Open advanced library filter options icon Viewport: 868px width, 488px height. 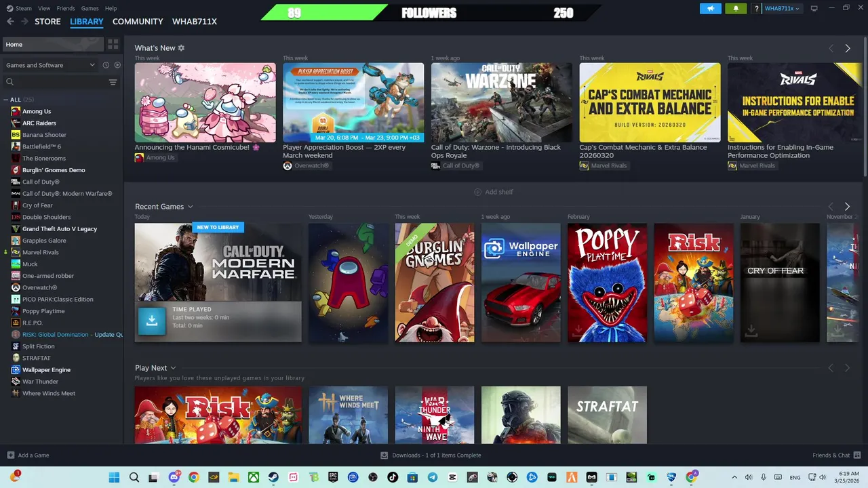(113, 82)
